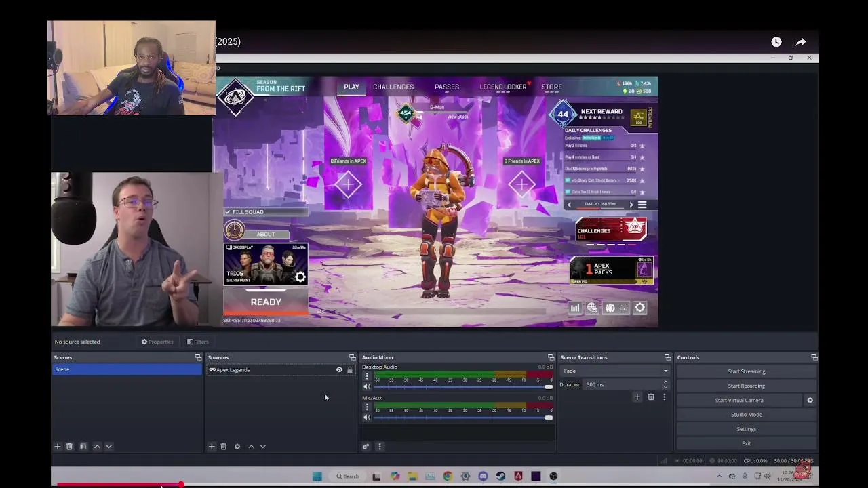Screen dimensions: 868x488
Task: Move source up arrow in Sources panel
Action: [x=251, y=447]
